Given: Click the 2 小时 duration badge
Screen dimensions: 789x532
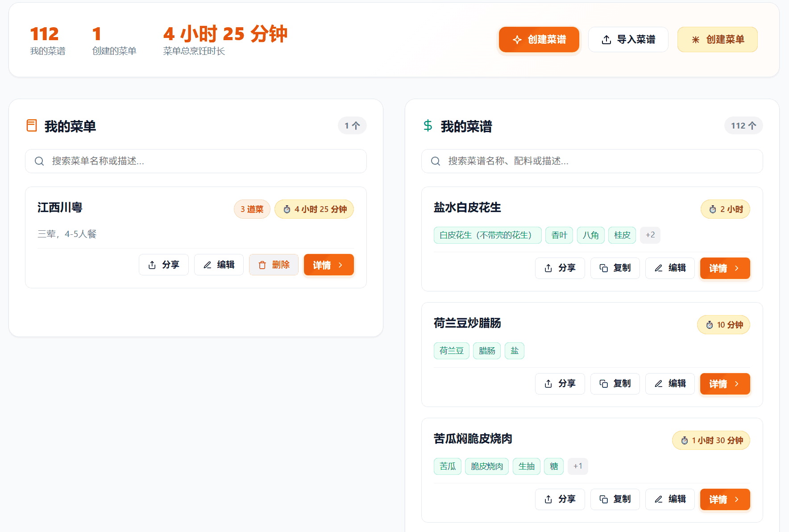Looking at the screenshot, I should pyautogui.click(x=725, y=209).
